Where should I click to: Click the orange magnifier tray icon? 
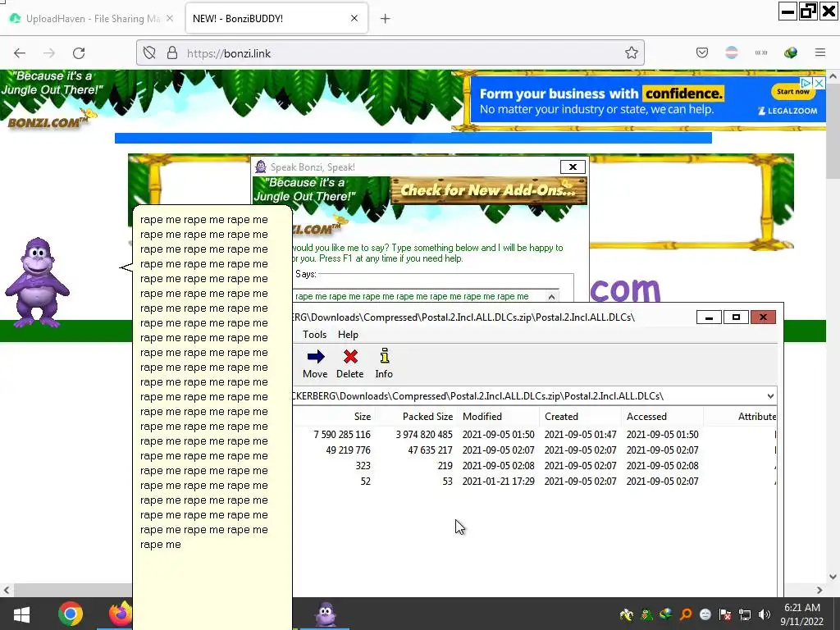pyautogui.click(x=686, y=614)
